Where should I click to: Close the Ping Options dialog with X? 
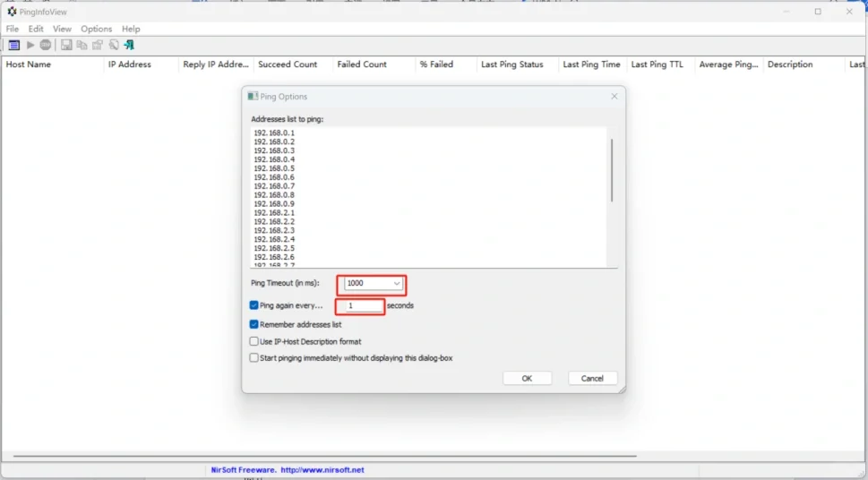click(614, 97)
